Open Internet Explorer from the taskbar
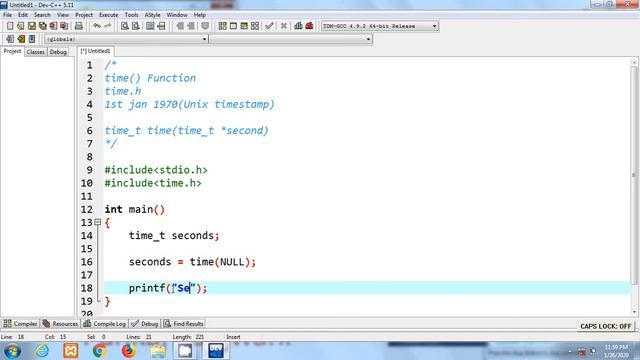This screenshot has width=640, height=360. pyautogui.click(x=42, y=351)
